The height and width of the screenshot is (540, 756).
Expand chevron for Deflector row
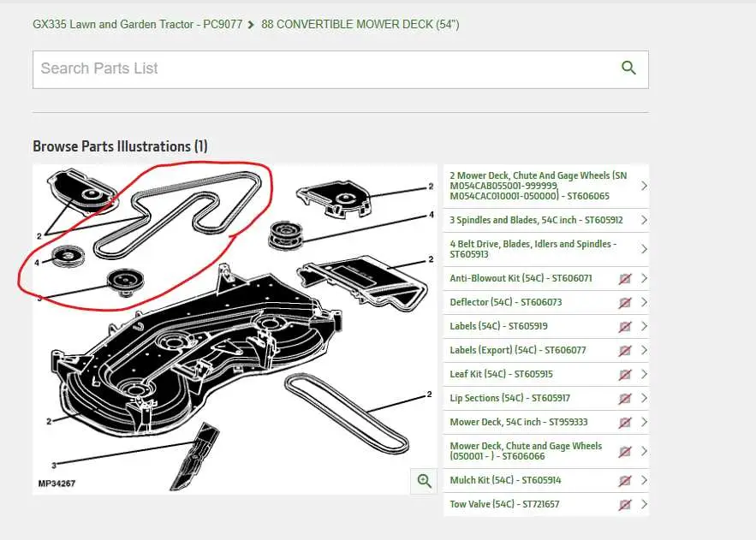(644, 302)
